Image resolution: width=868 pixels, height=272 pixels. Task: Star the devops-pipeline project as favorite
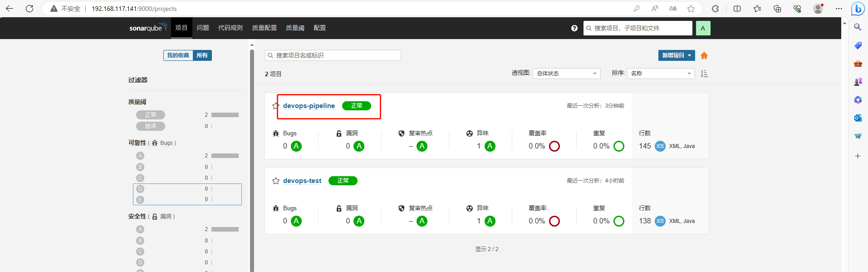(x=275, y=106)
